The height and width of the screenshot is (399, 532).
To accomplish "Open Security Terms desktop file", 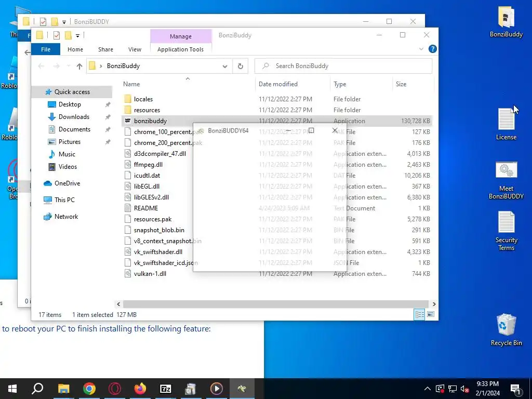I will 506,231.
